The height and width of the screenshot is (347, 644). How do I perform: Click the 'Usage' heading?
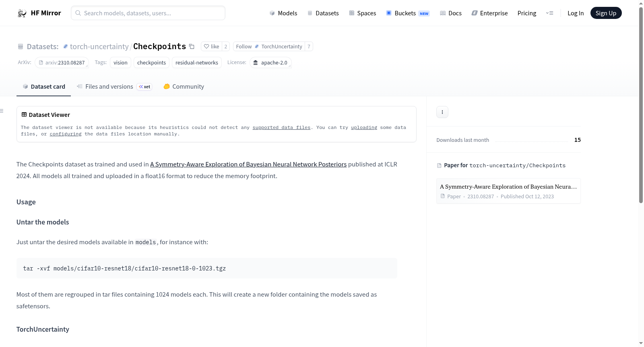[x=26, y=202]
